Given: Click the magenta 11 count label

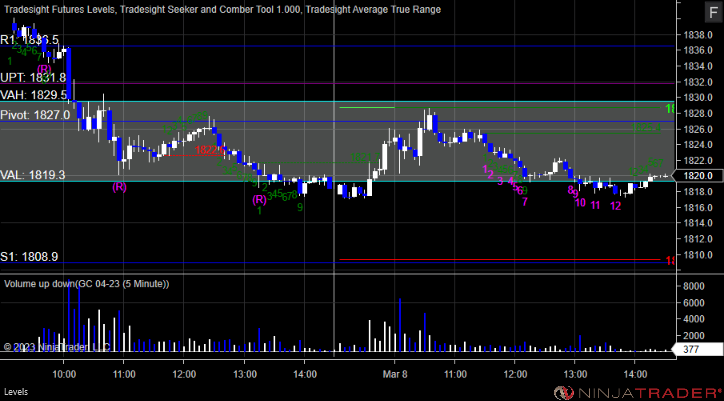Looking at the screenshot, I should tap(596, 205).
